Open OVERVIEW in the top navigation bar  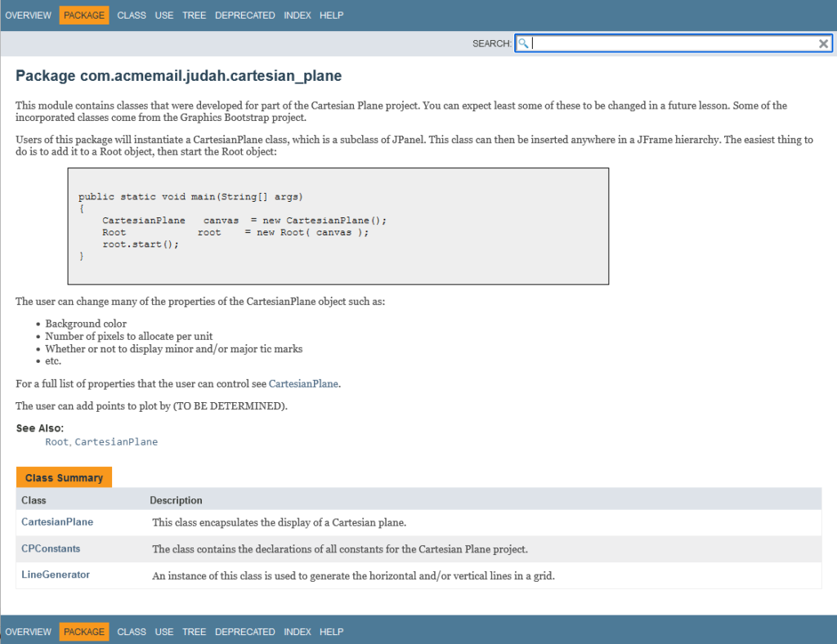(28, 16)
